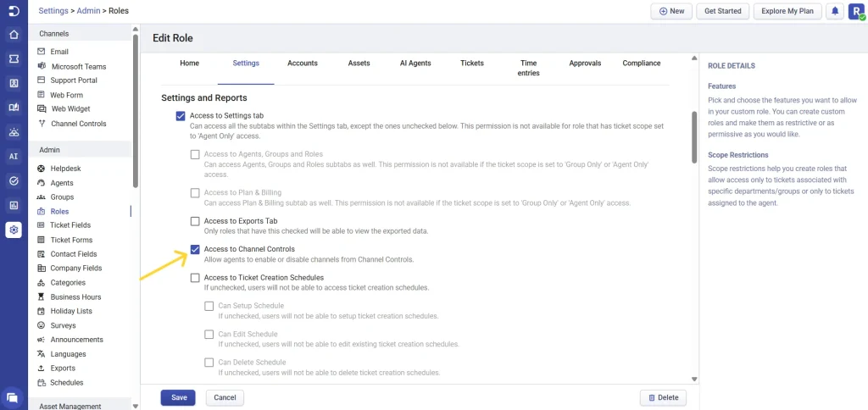
Task: Click the Agents headset icon in sidebar
Action: pyautogui.click(x=41, y=183)
